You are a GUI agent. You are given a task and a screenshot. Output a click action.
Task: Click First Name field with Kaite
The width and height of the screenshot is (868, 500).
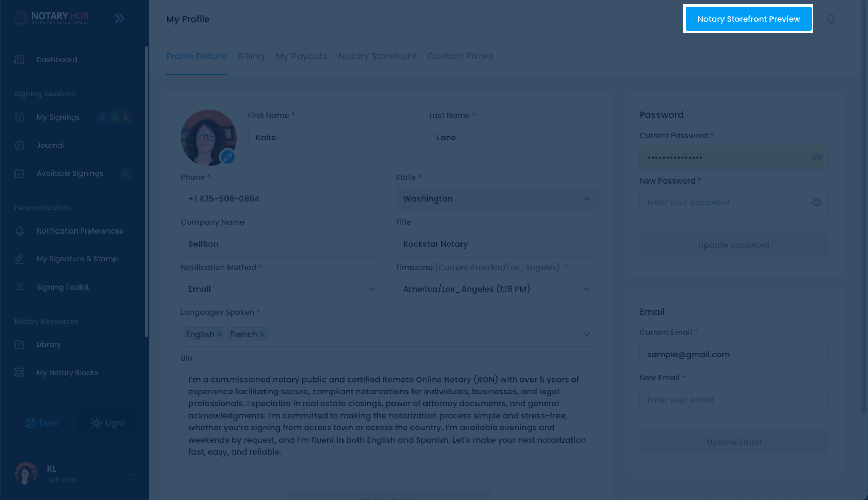(333, 137)
